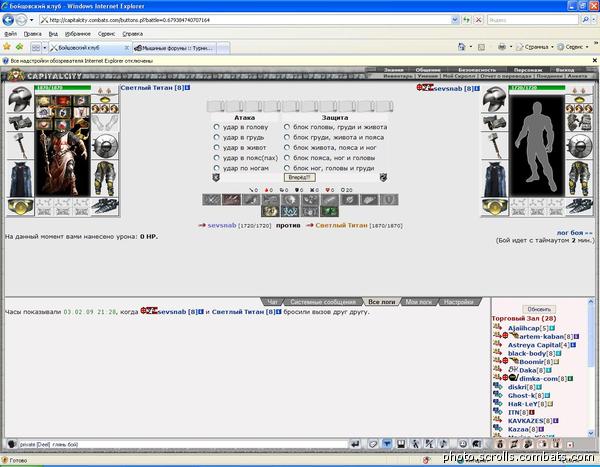Click the chat message input field
The height and width of the screenshot is (467, 600).
coord(182,444)
